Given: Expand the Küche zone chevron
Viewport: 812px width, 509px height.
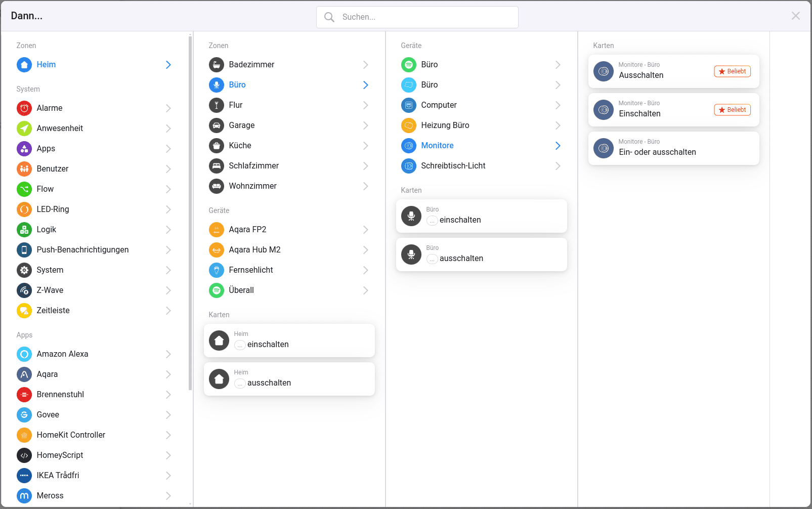Looking at the screenshot, I should [x=365, y=146].
